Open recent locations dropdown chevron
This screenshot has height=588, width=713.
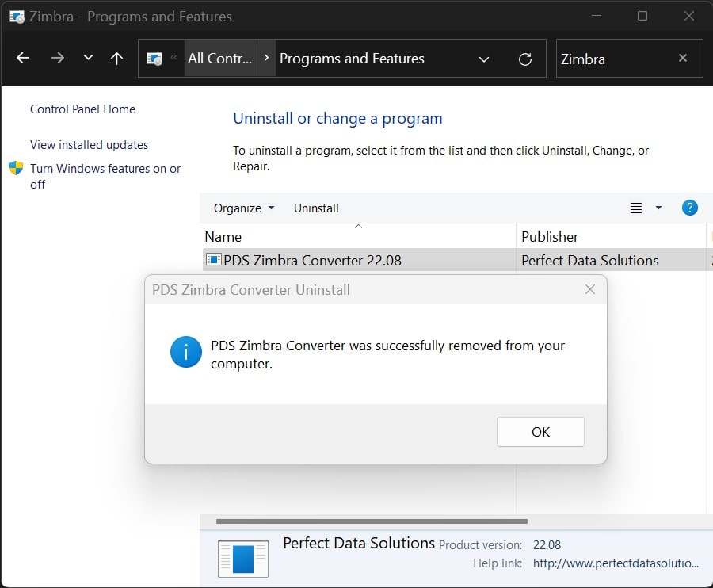point(88,58)
